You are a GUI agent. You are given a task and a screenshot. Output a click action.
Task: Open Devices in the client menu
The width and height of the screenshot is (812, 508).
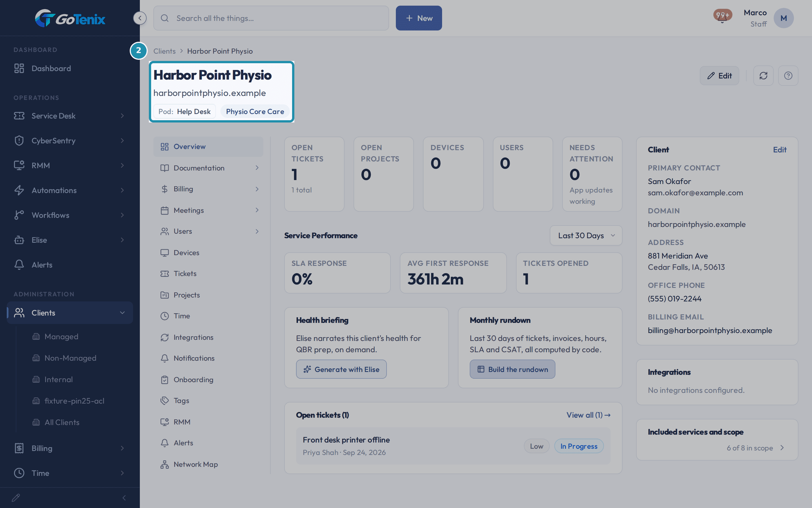[x=208, y=253]
